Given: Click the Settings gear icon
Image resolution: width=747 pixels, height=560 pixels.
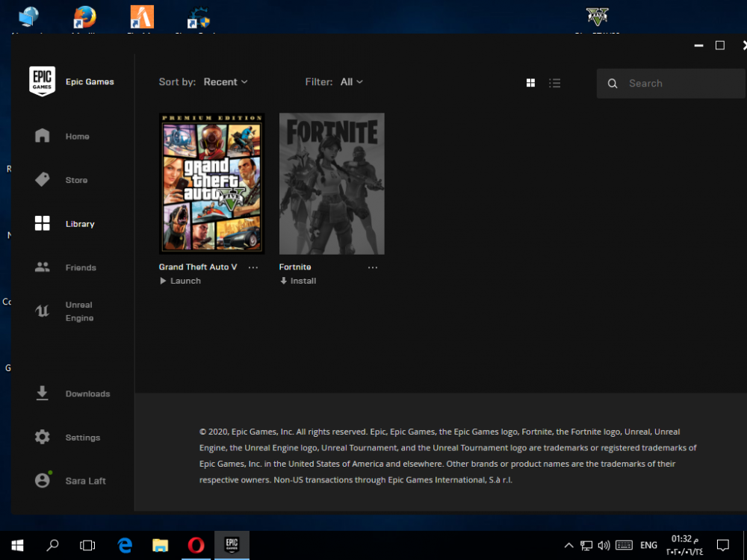Looking at the screenshot, I should click(x=42, y=437).
